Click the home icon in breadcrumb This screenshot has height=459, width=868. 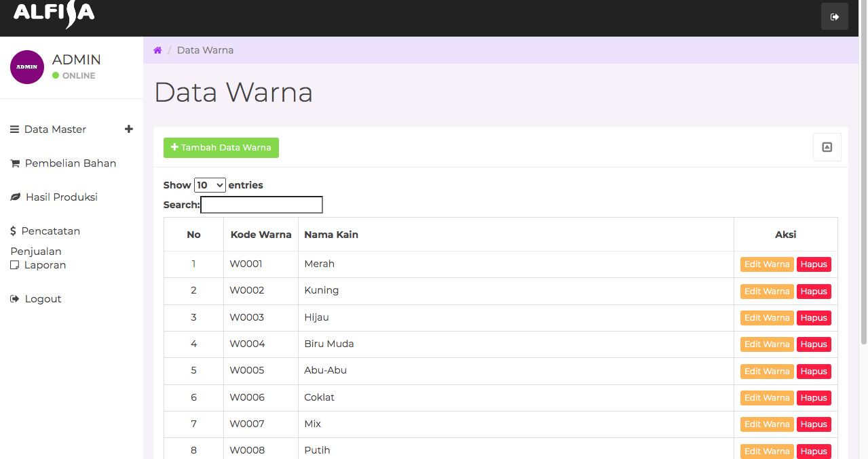point(157,50)
